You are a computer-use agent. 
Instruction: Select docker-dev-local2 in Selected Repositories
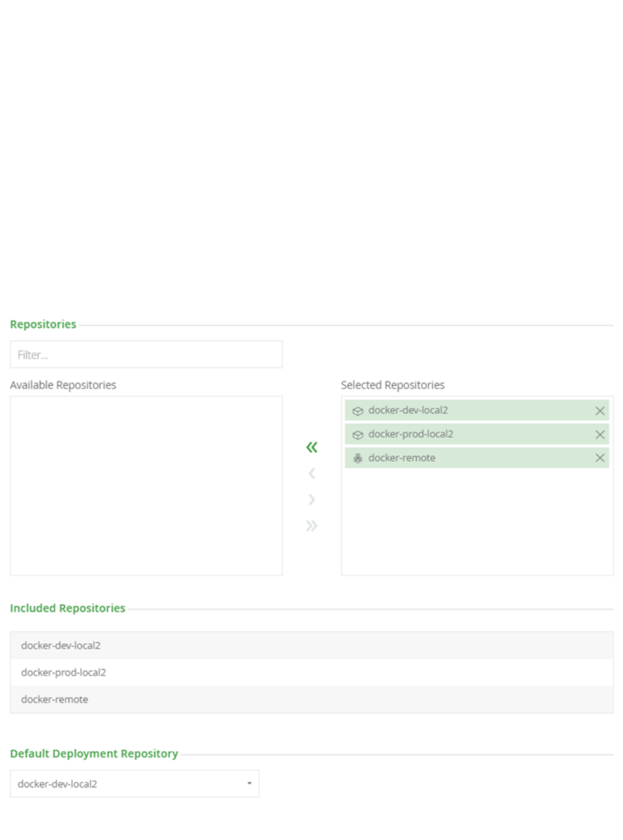click(408, 410)
